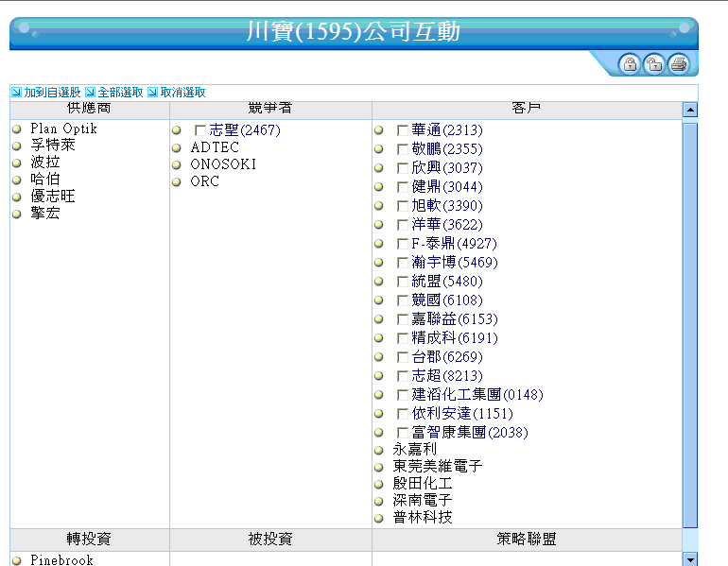
Task: Check the box for 旭軟(3390)
Action: [403, 206]
